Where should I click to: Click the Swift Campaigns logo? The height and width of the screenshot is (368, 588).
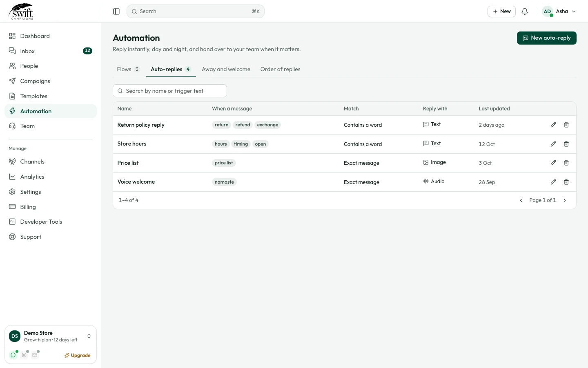click(x=21, y=11)
